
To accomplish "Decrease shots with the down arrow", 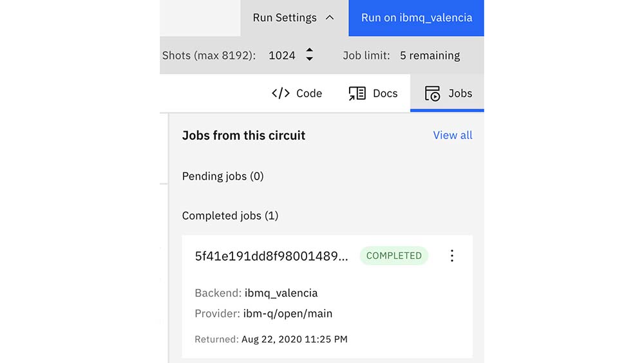I will 310,59.
